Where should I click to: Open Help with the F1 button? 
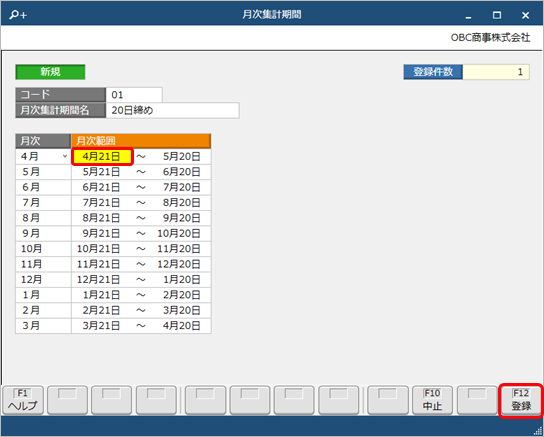(x=23, y=400)
